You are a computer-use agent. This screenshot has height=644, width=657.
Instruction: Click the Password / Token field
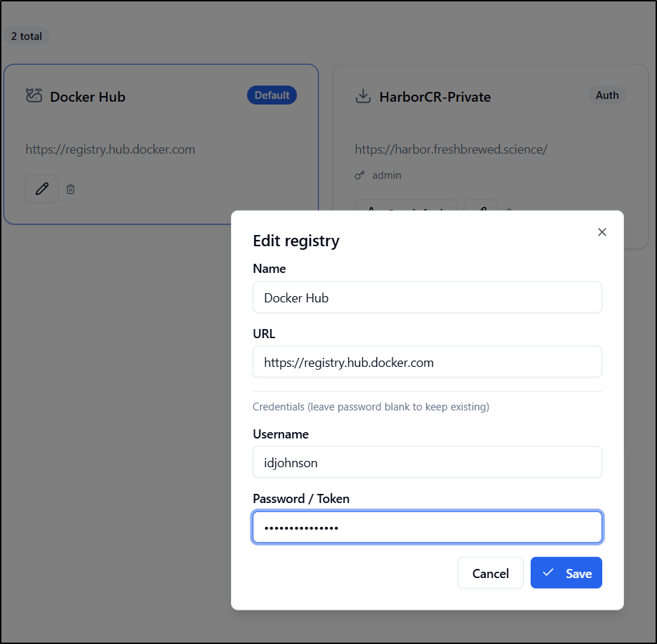(x=427, y=527)
